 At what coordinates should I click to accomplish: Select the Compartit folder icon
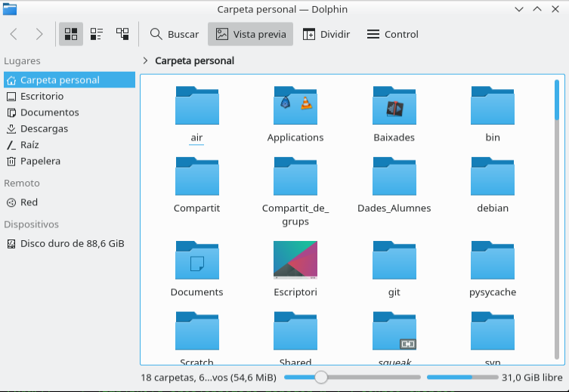pos(197,176)
